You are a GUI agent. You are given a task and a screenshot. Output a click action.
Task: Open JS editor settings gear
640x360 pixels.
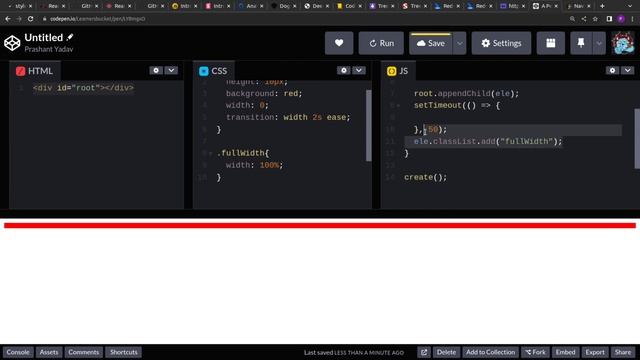tap(612, 70)
